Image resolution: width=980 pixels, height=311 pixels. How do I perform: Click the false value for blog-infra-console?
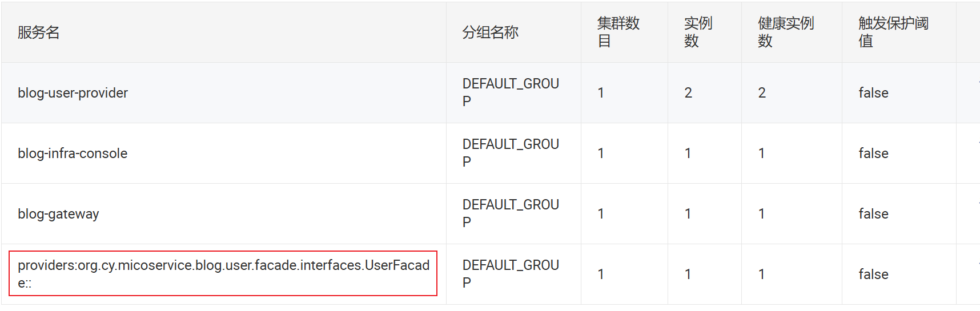coord(873,154)
